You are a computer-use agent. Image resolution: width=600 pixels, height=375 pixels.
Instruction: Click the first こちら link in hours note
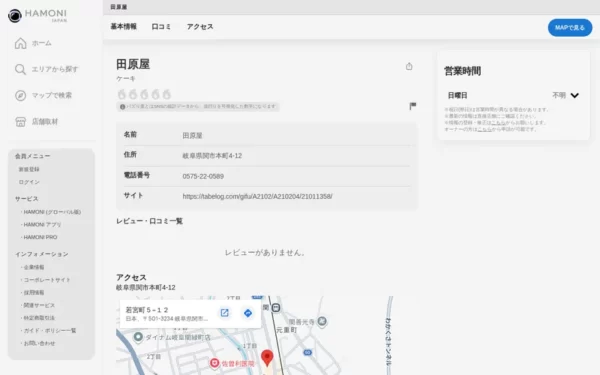[498, 122]
